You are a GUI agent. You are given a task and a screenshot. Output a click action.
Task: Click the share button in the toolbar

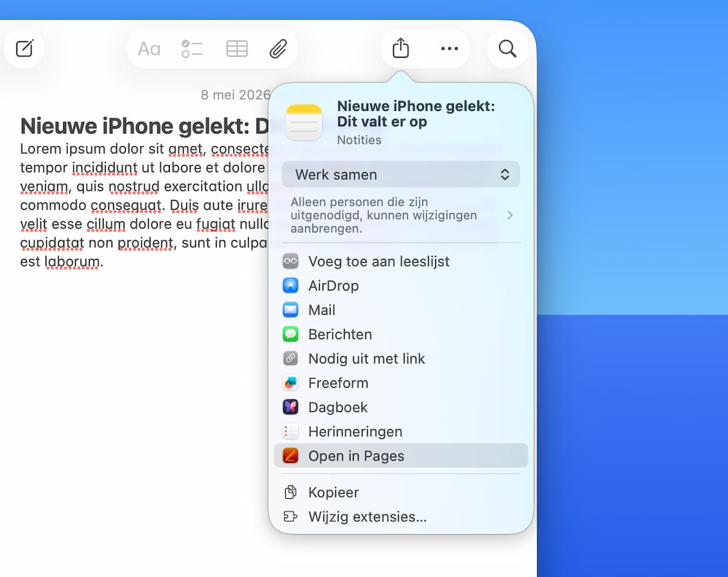point(400,48)
